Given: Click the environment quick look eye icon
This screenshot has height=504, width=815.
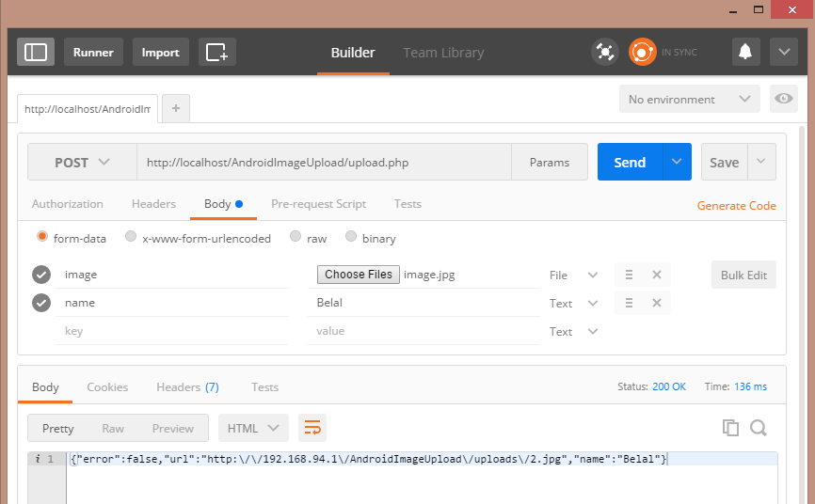Looking at the screenshot, I should pyautogui.click(x=783, y=99).
